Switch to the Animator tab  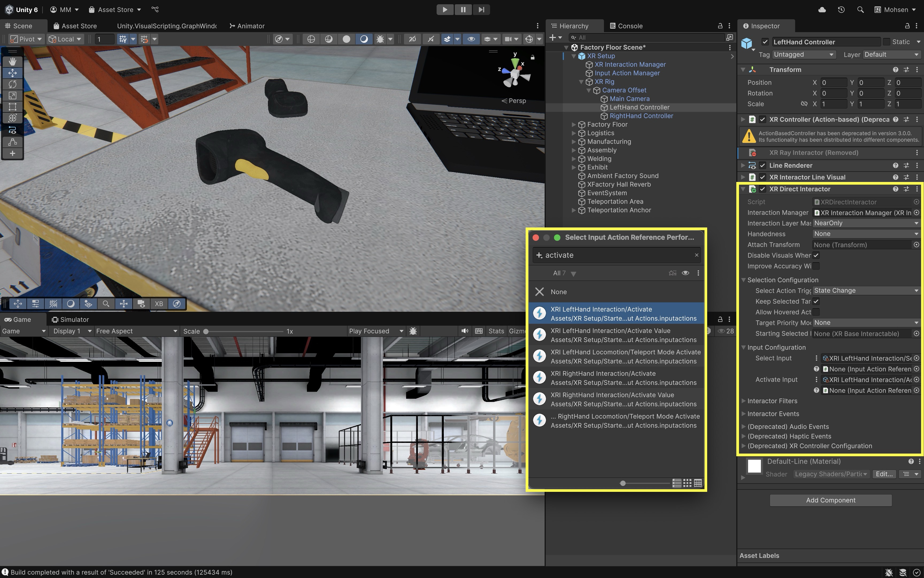[247, 26]
